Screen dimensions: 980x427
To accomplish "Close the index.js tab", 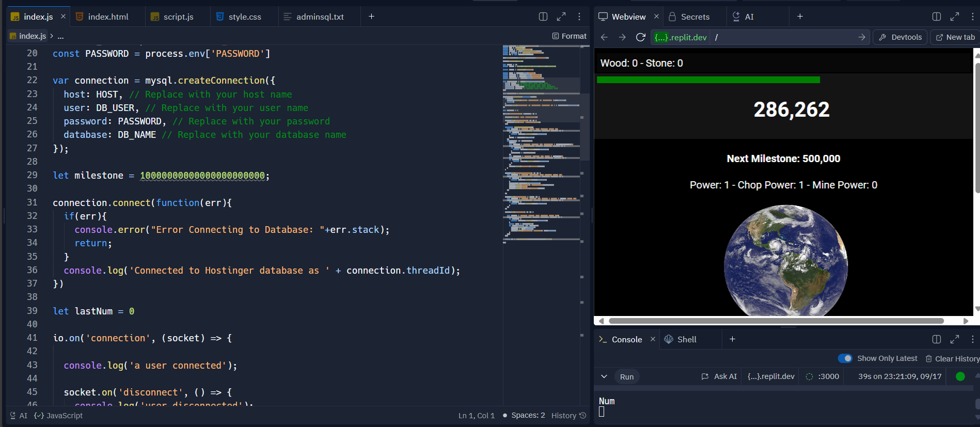I will click(x=63, y=17).
